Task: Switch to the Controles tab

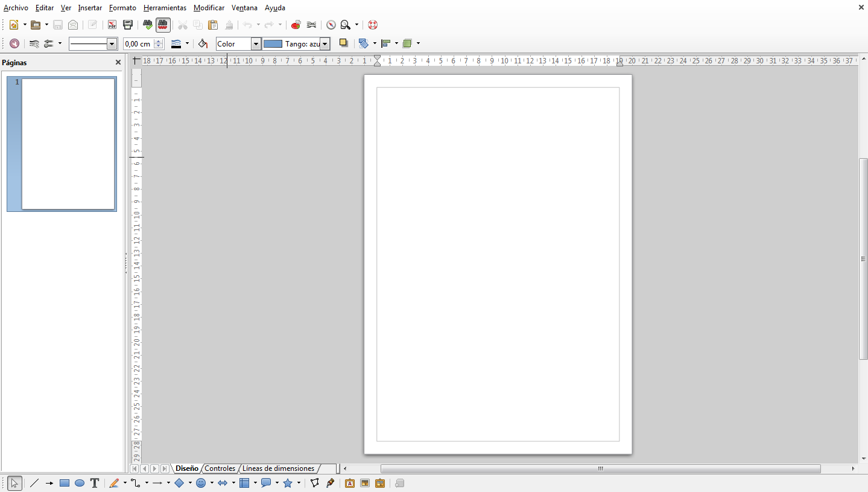Action: coord(220,468)
